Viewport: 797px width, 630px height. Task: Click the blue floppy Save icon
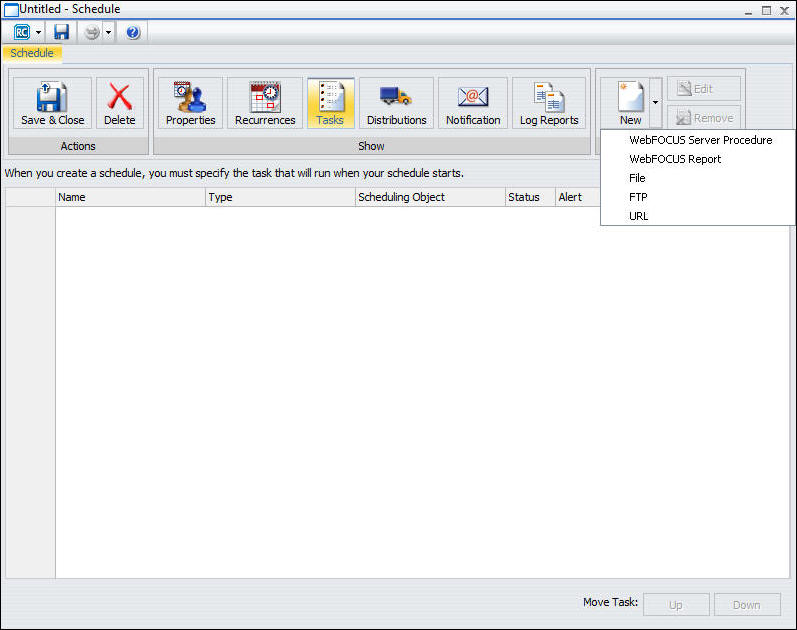62,33
